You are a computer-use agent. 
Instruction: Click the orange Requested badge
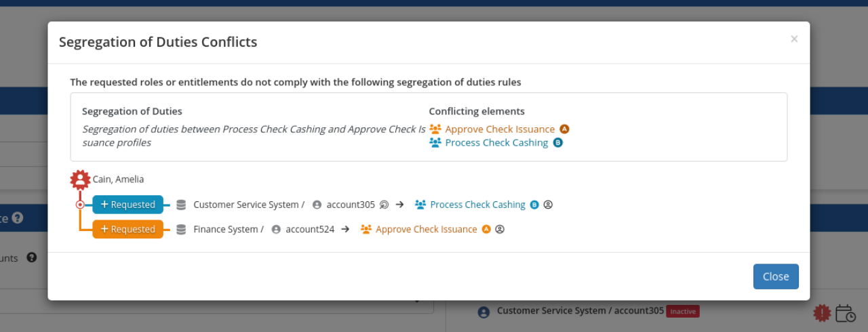click(x=127, y=230)
